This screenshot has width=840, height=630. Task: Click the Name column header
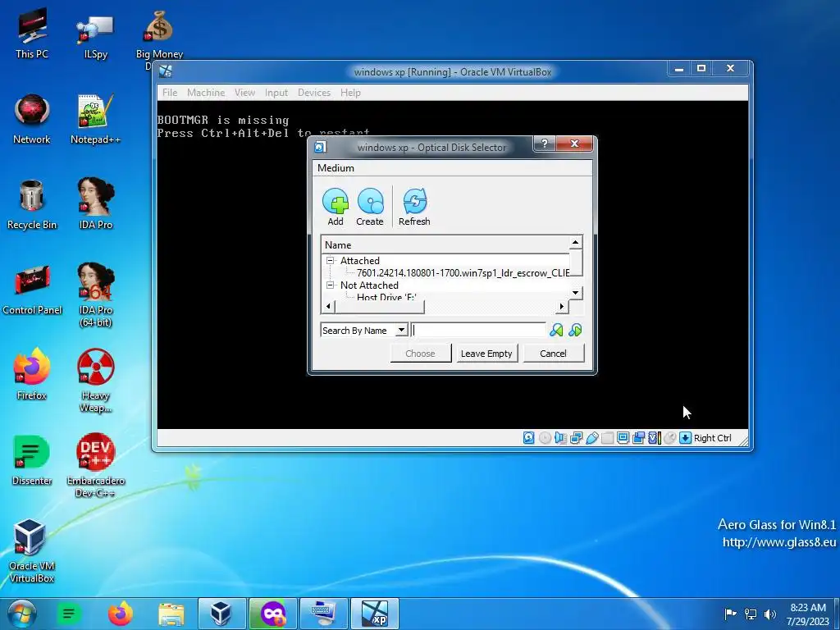coord(445,244)
